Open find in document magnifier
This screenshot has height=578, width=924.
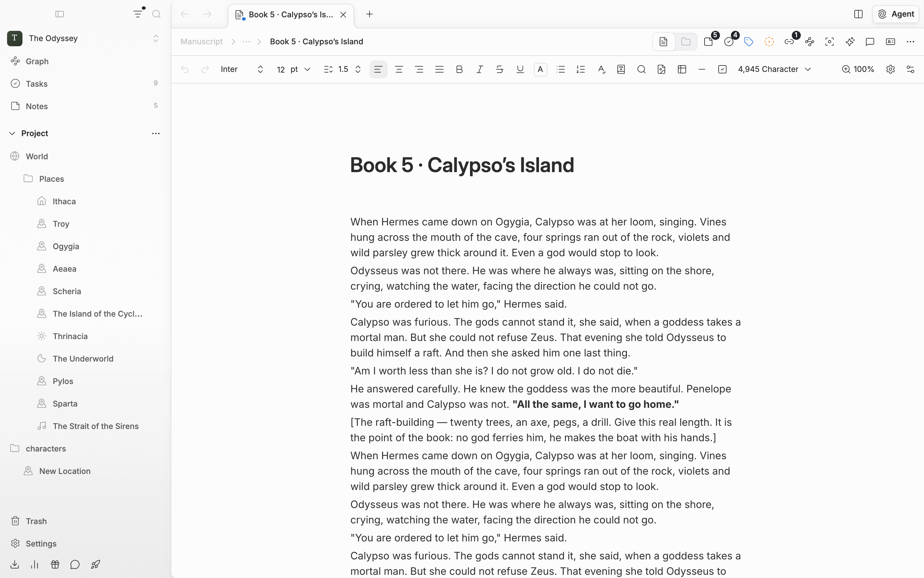(x=641, y=69)
